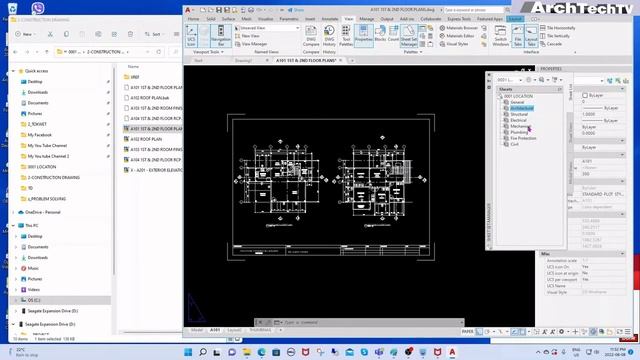Select Electrical subset in sheet list
The image size is (640, 360).
tap(518, 120)
